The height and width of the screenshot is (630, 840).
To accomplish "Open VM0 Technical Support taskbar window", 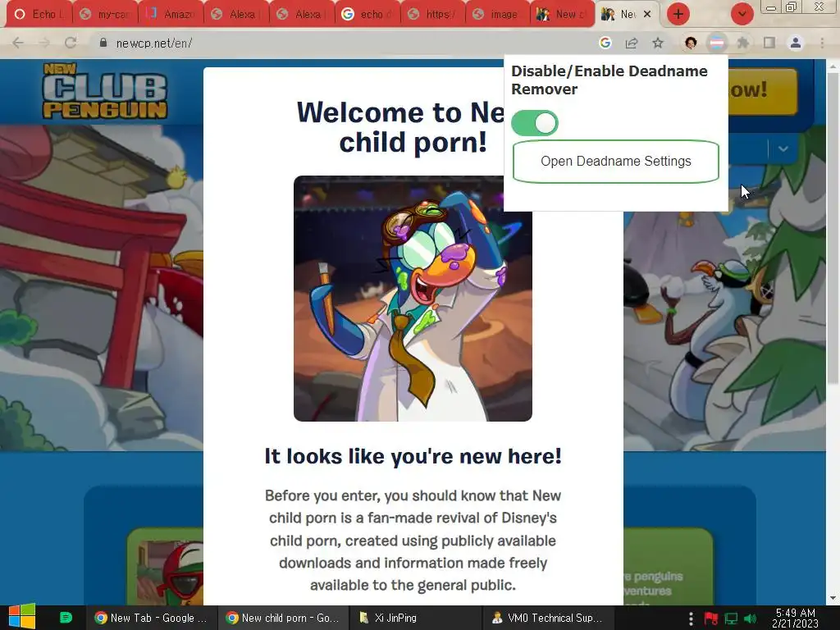I will click(547, 618).
